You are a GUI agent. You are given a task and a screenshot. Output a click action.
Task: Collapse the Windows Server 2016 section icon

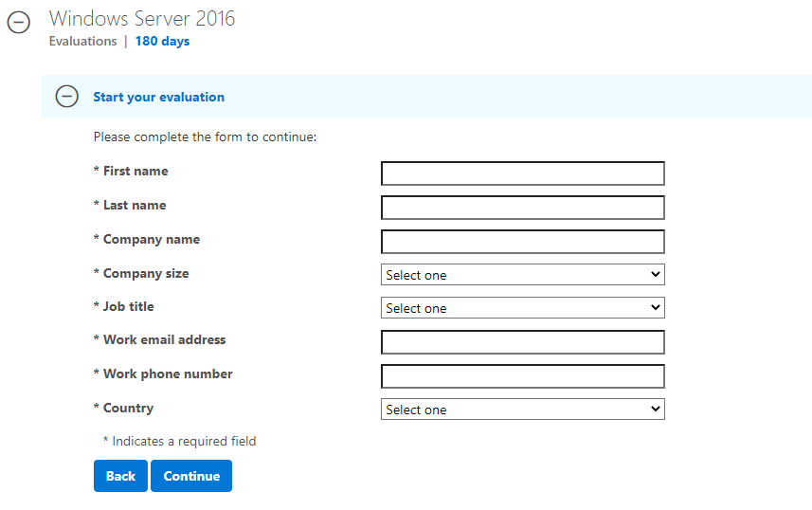(x=19, y=23)
